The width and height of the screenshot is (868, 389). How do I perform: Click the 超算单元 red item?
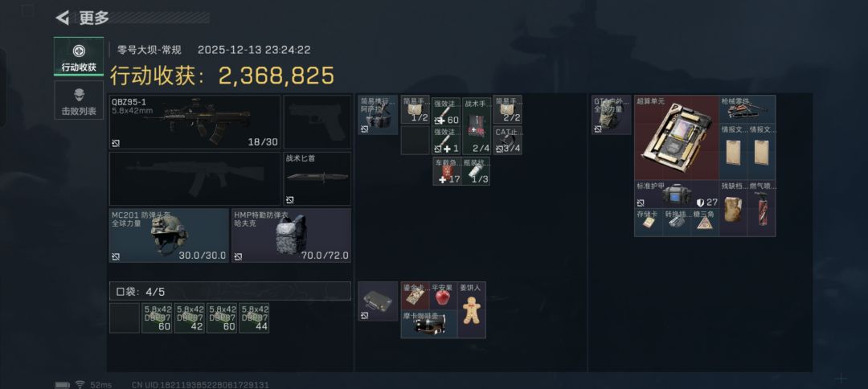pos(677,137)
